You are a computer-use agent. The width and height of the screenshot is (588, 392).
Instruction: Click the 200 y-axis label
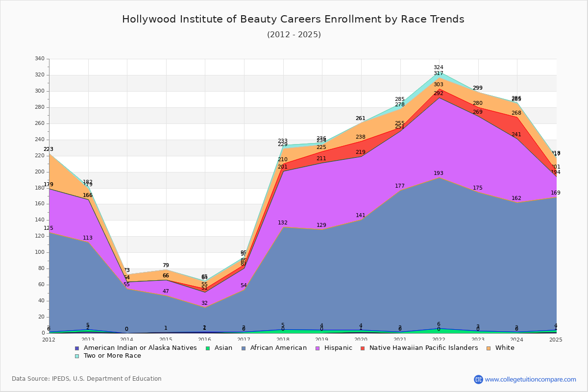(40, 172)
